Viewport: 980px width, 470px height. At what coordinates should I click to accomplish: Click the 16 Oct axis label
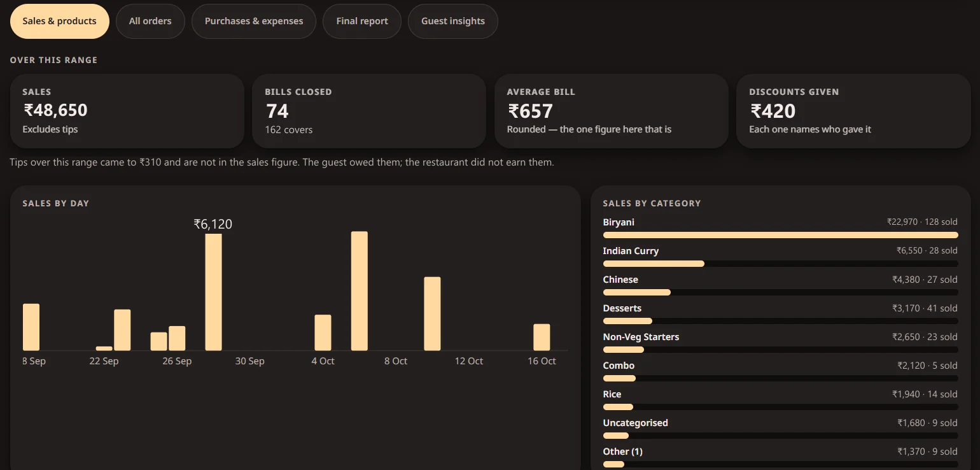(542, 361)
